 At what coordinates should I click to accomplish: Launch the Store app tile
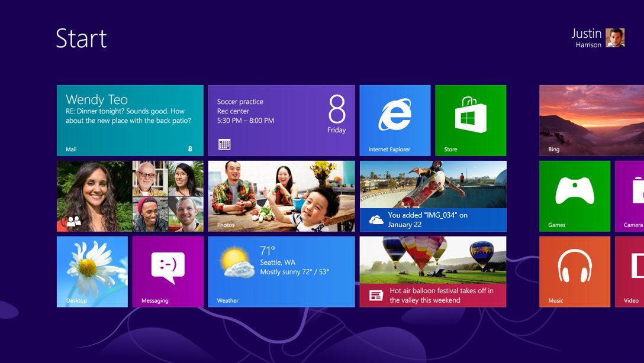click(x=471, y=121)
